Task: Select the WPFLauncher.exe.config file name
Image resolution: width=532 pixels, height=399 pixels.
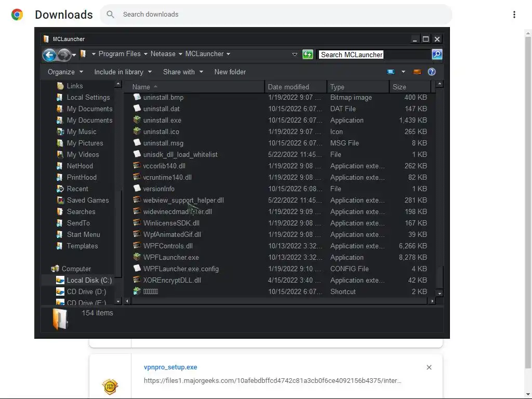Action: click(181, 269)
